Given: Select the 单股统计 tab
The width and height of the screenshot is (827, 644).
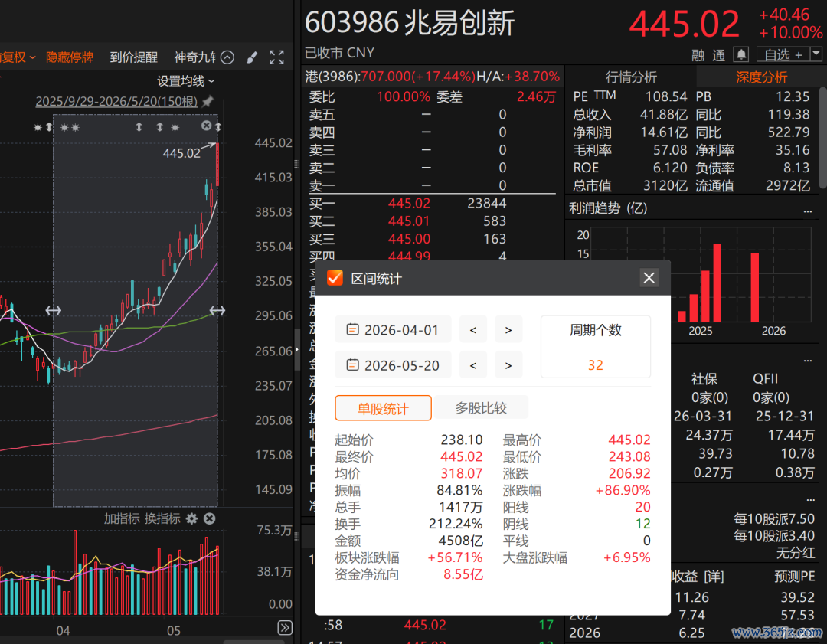Looking at the screenshot, I should click(x=383, y=408).
